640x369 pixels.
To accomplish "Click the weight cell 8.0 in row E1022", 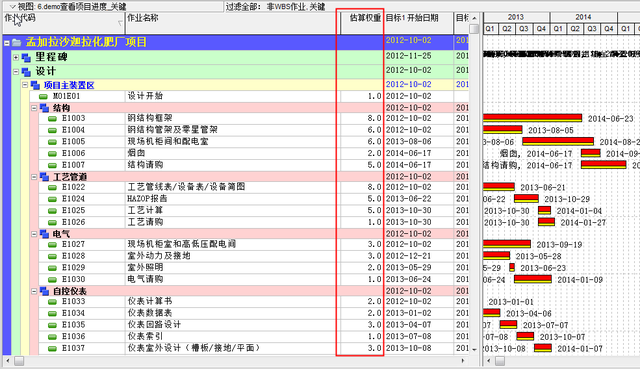I will tap(362, 187).
